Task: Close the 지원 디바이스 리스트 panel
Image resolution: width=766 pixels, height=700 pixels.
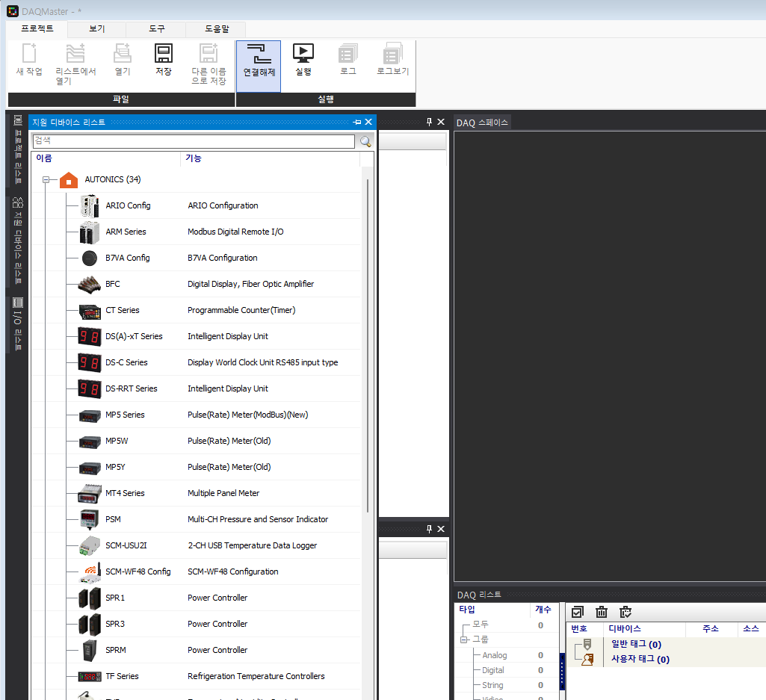Action: 369,122
